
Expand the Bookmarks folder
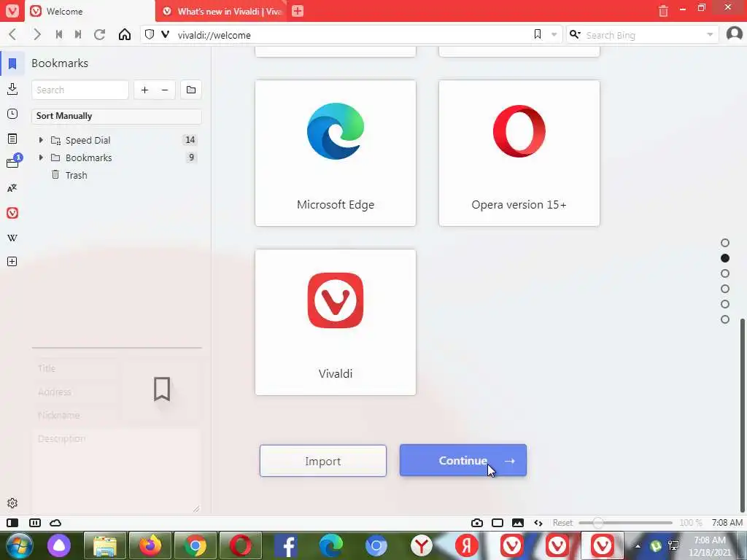(41, 157)
